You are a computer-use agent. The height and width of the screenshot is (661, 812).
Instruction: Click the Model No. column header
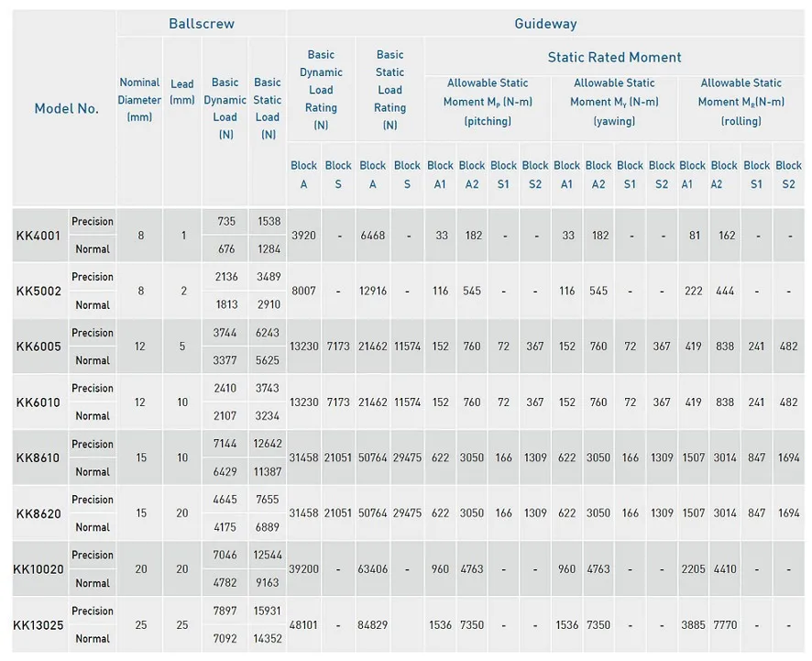pos(66,108)
